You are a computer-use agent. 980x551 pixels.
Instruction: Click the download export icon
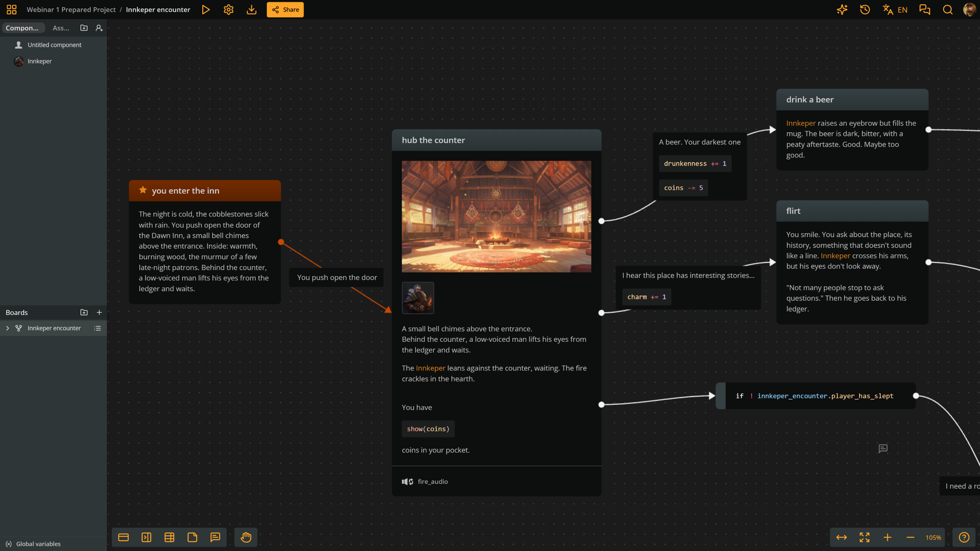[x=251, y=10]
